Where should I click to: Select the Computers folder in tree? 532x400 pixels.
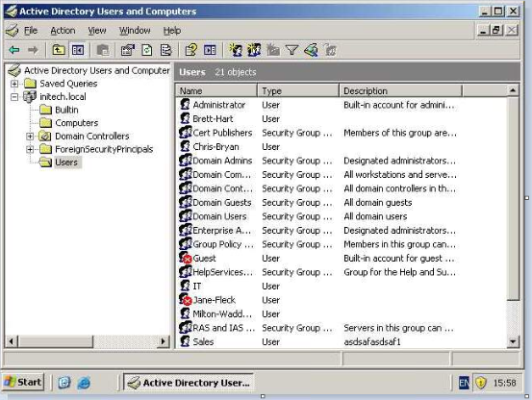(69, 123)
